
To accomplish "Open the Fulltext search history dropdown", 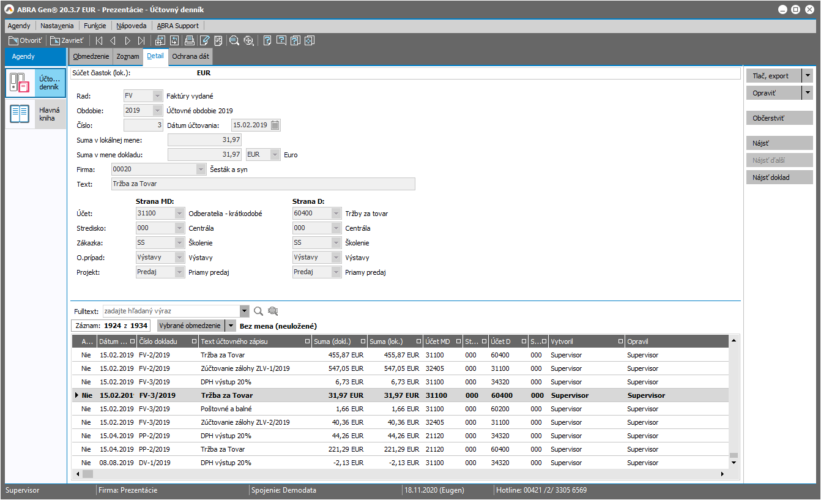I will click(245, 311).
